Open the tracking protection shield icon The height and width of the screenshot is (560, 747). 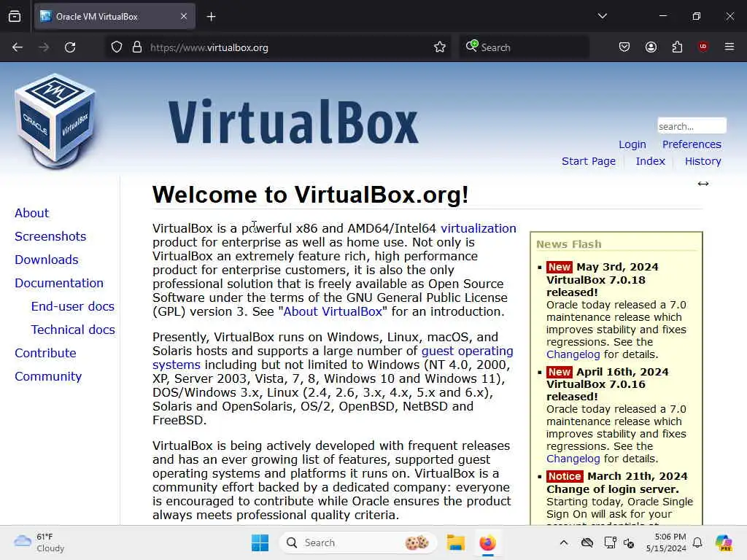117,47
